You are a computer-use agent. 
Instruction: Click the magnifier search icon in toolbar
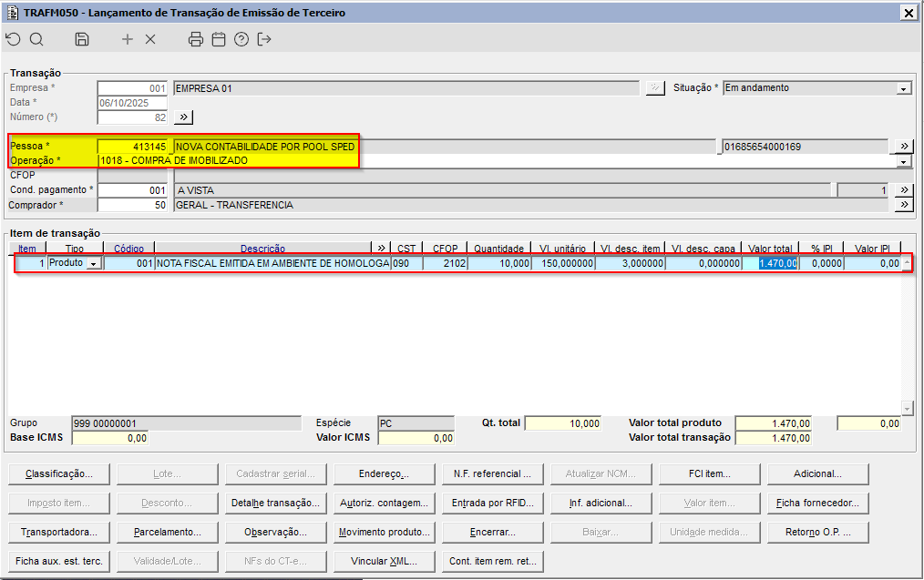[x=36, y=39]
